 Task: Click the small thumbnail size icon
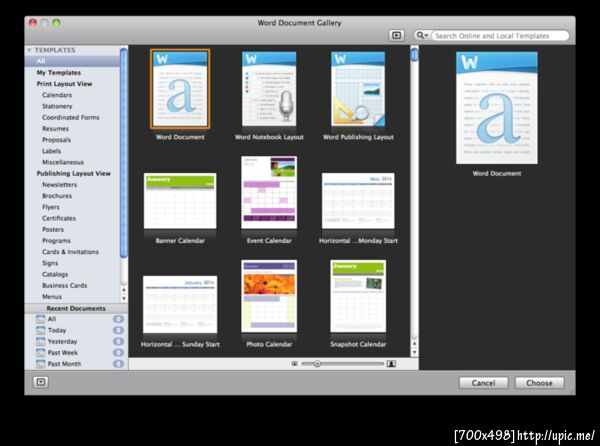tap(295, 364)
